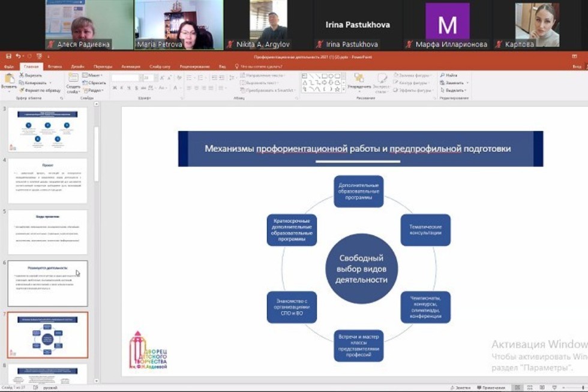Screen dimensions: 588x392
Task: Switch to the Animation (Анимация) tab
Action: [130, 67]
